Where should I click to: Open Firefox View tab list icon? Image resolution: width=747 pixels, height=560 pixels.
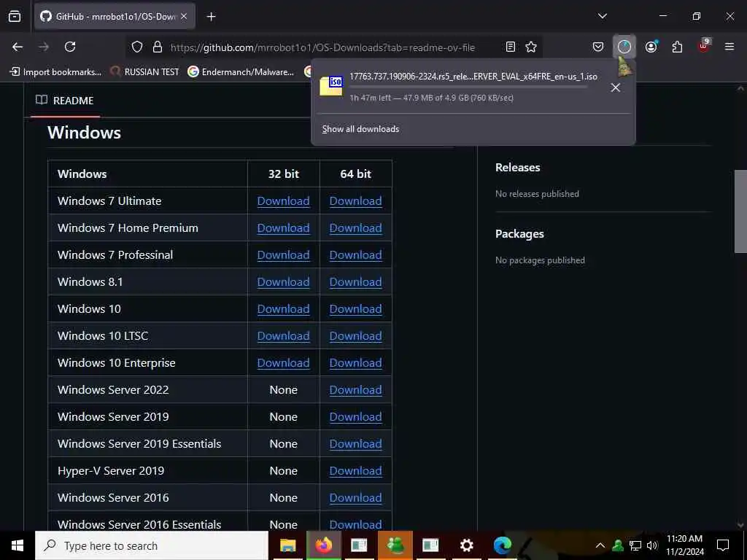(15, 17)
